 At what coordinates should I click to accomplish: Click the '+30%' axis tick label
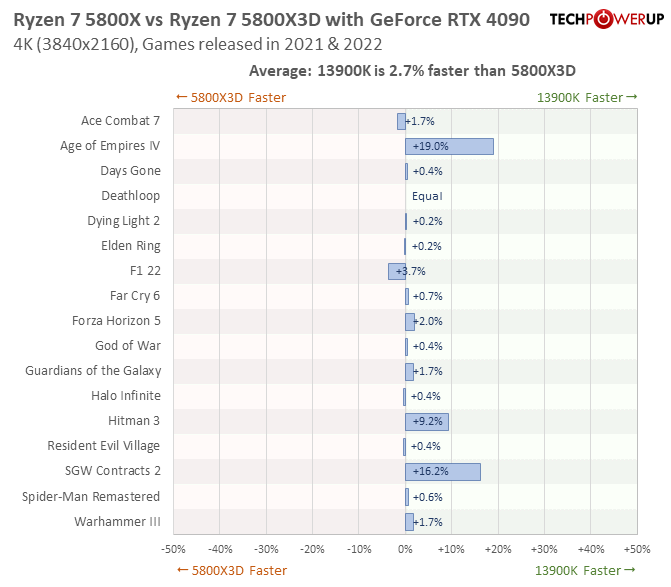pyautogui.click(x=544, y=549)
